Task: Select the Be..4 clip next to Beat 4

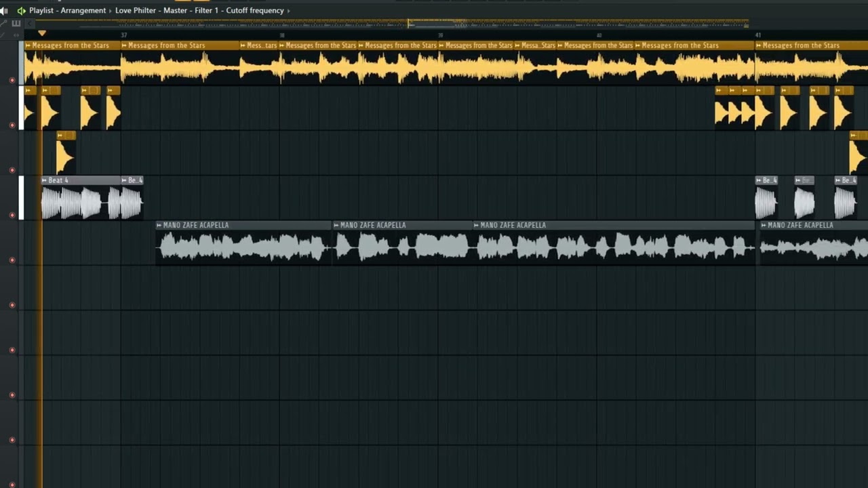Action: coord(132,198)
